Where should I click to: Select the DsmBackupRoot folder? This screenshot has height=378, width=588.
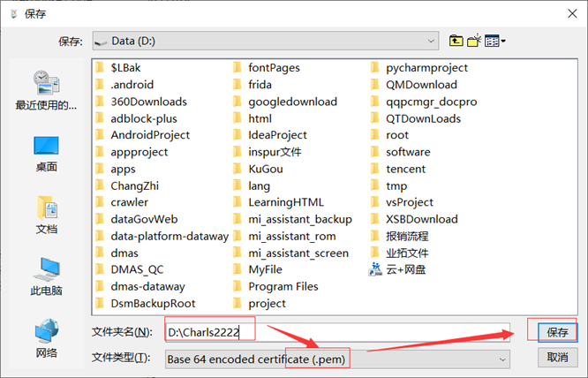tap(146, 304)
